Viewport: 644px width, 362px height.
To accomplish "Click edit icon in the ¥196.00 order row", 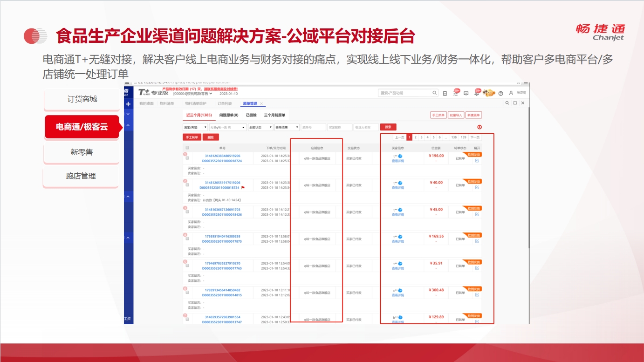I will 477,161.
